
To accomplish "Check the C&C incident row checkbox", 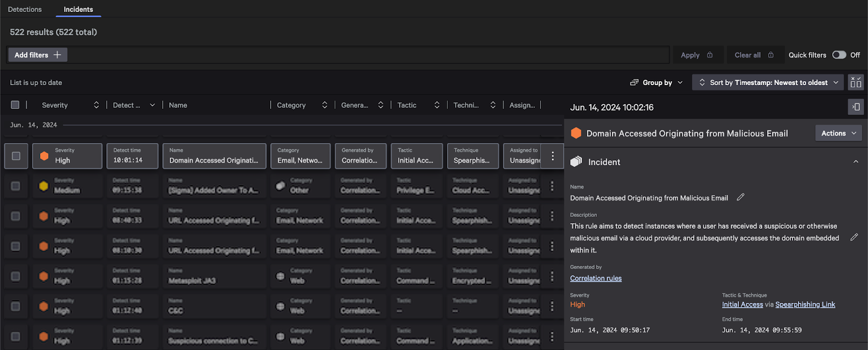I will (16, 306).
